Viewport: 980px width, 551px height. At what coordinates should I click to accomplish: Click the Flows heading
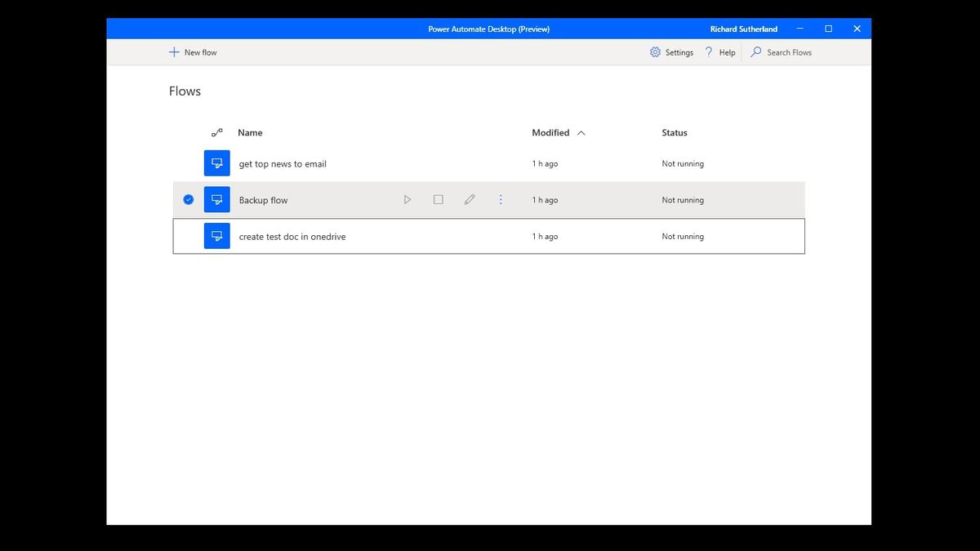coord(184,91)
